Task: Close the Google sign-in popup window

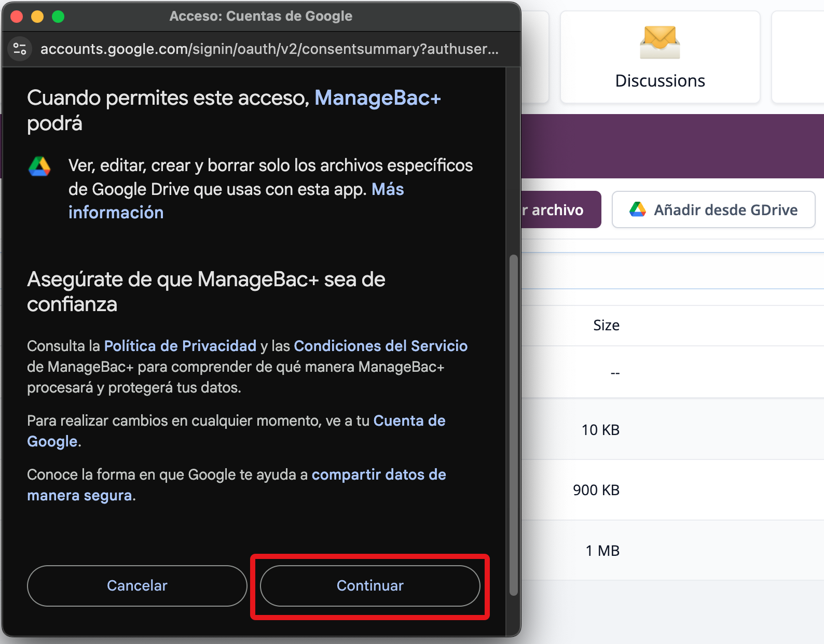Action: coord(17,17)
